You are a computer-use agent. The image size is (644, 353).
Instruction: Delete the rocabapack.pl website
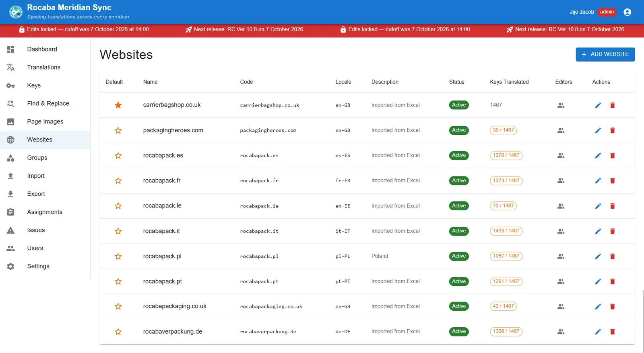tap(612, 257)
